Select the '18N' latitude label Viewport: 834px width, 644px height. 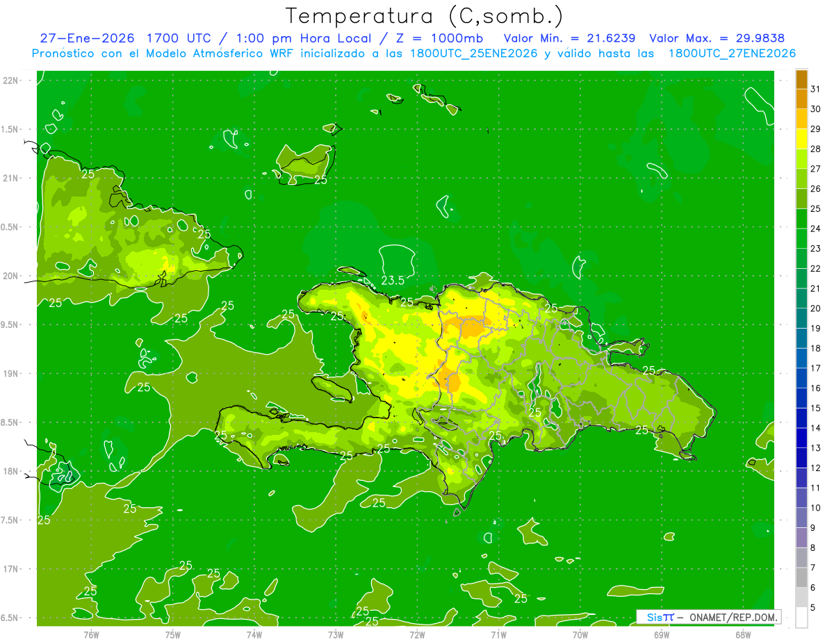(x=10, y=471)
